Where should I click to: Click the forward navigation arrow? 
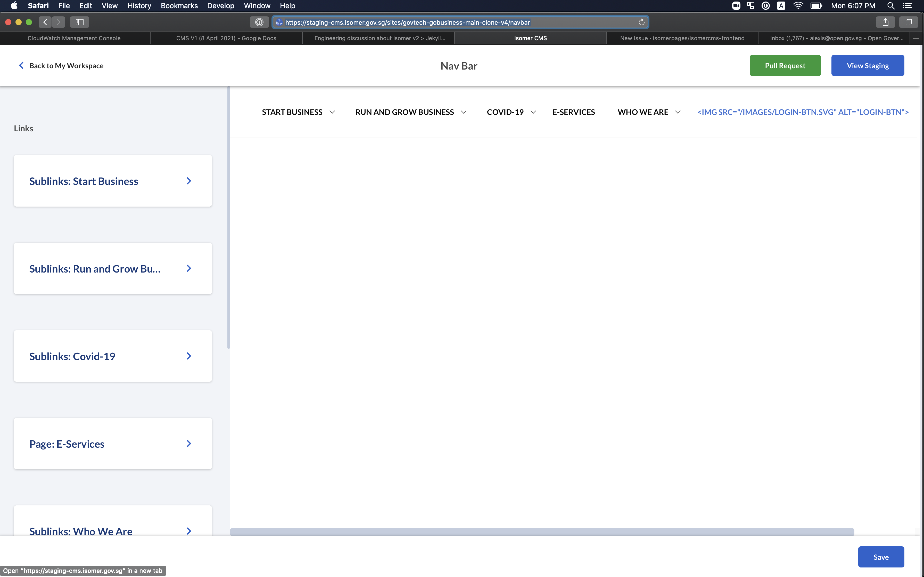tap(59, 22)
